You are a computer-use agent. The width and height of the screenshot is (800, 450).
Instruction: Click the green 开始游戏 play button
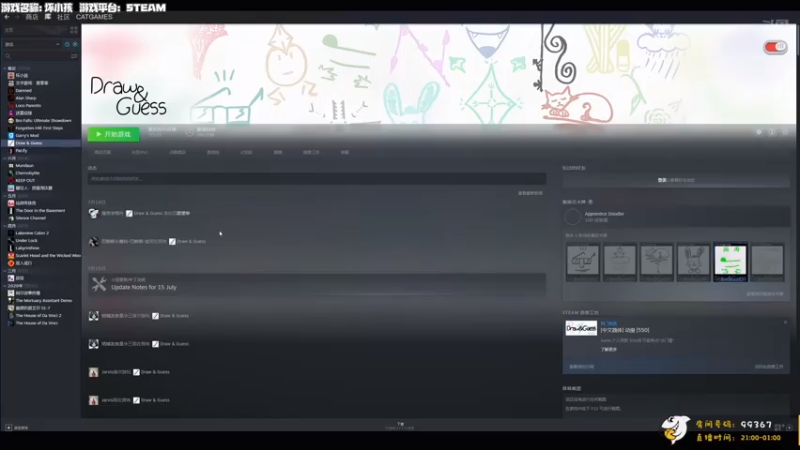(x=113, y=134)
